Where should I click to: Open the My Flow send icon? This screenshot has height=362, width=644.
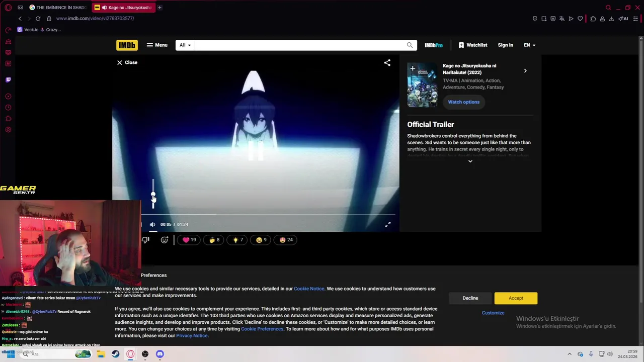[x=571, y=19]
